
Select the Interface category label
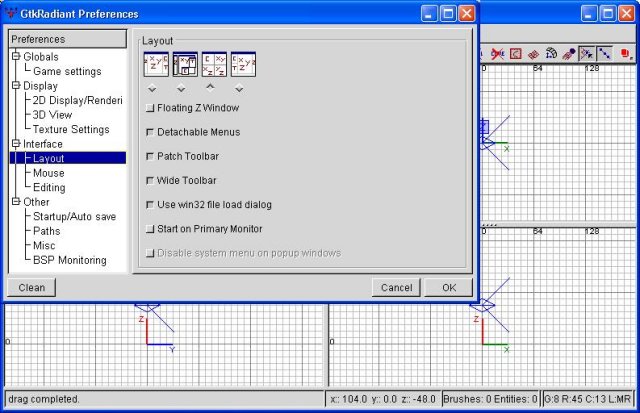(x=43, y=144)
